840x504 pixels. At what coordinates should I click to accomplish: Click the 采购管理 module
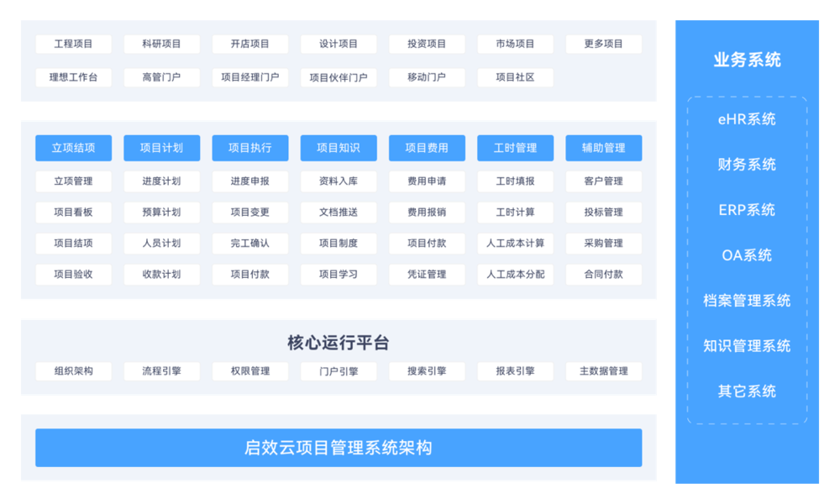604,243
